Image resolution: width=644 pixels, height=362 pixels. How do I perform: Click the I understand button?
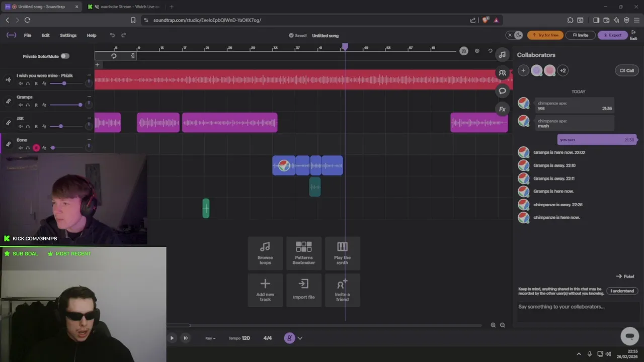point(622,291)
